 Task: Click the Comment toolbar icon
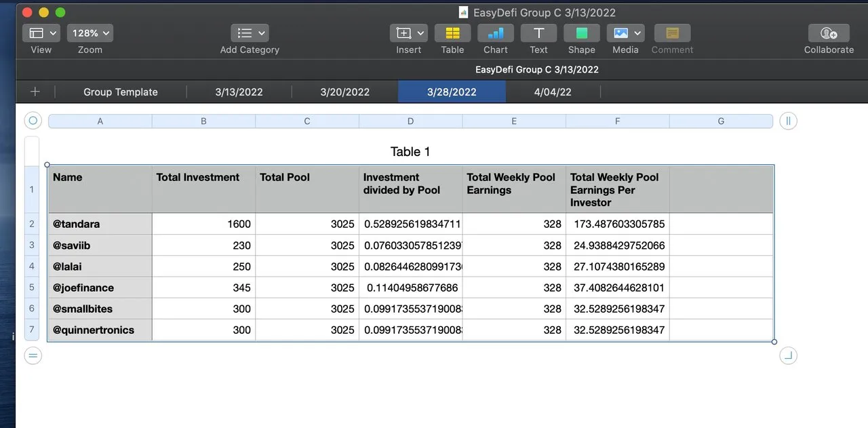[672, 33]
